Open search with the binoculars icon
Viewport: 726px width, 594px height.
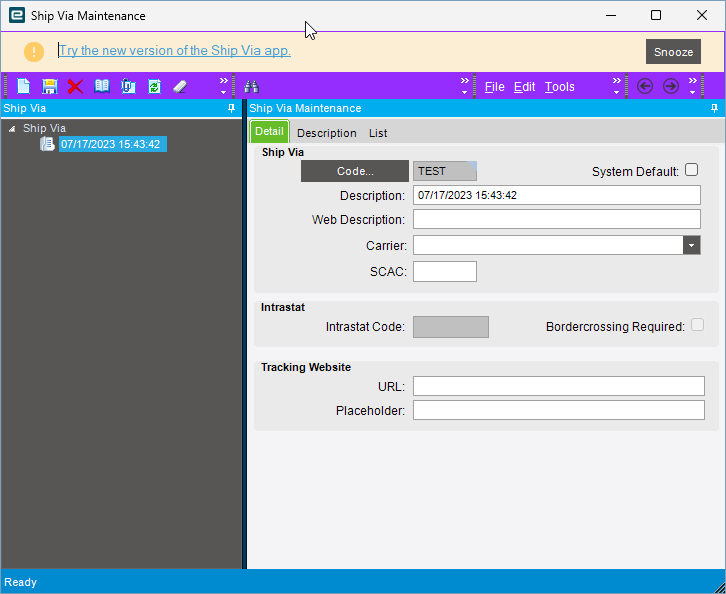click(251, 86)
